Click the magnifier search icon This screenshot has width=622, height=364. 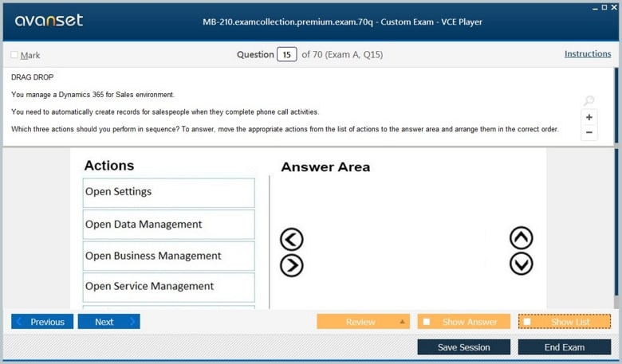pos(589,101)
